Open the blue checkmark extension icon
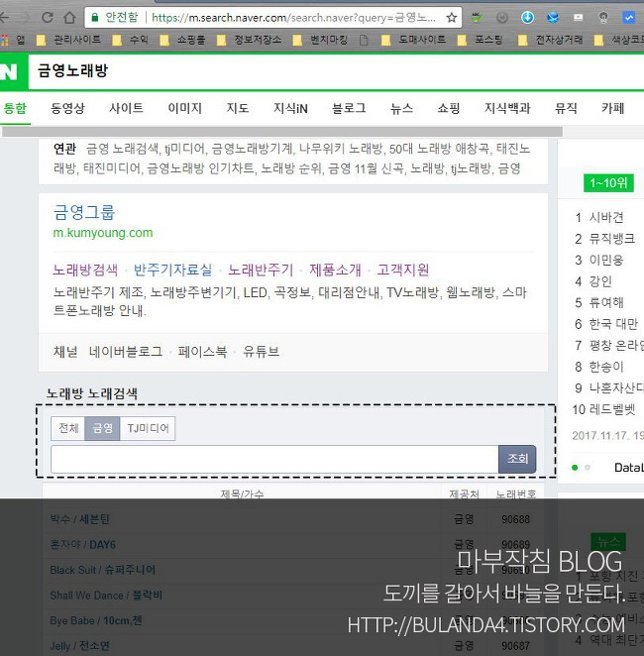 click(x=628, y=17)
